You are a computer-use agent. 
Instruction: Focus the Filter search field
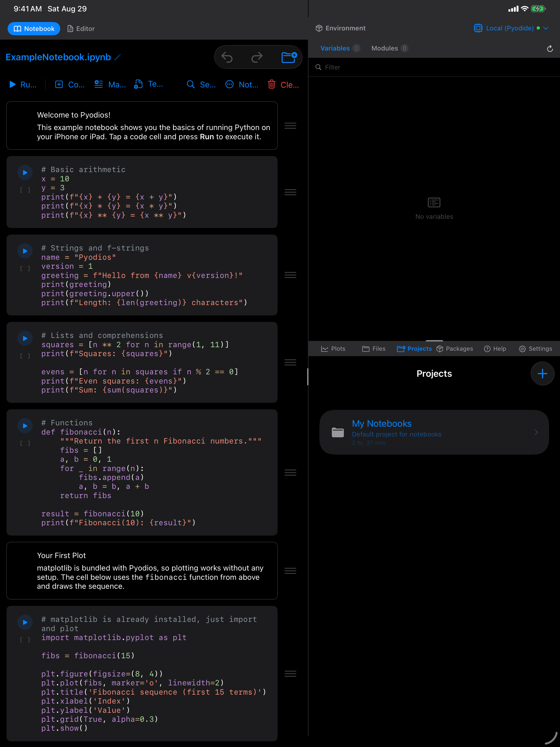pyautogui.click(x=434, y=67)
